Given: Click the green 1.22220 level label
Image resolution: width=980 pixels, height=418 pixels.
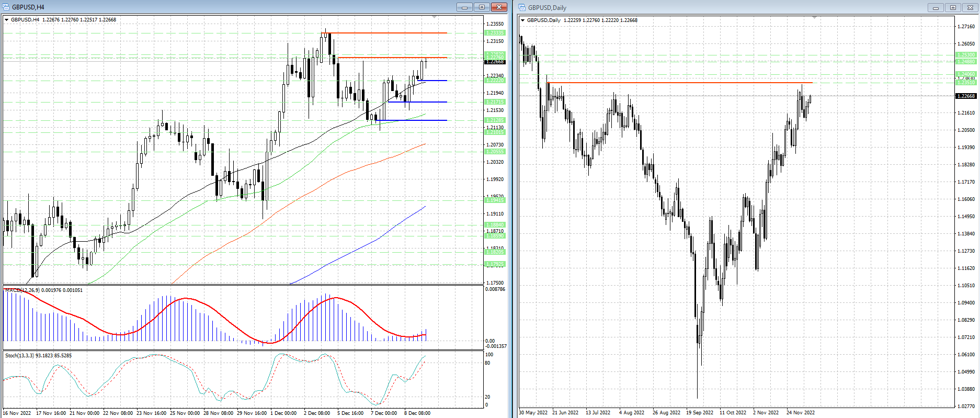Looking at the screenshot, I should 495,81.
